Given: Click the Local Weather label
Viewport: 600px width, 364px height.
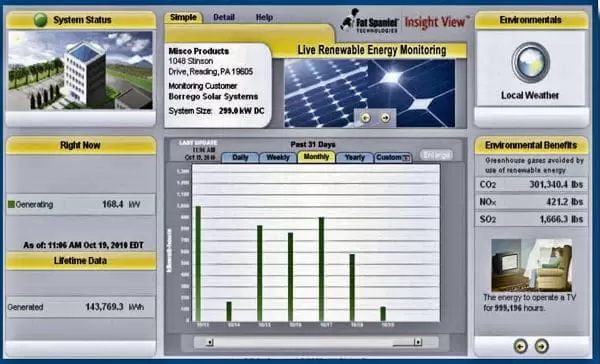Looking at the screenshot, I should 530,95.
